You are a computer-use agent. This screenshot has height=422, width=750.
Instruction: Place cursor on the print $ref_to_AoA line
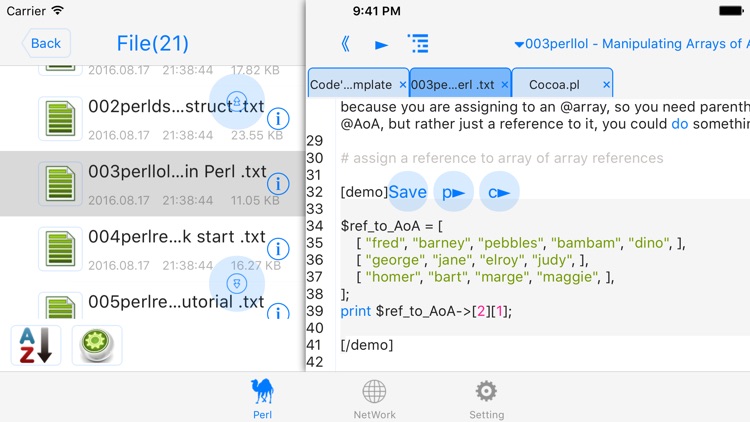(x=426, y=311)
